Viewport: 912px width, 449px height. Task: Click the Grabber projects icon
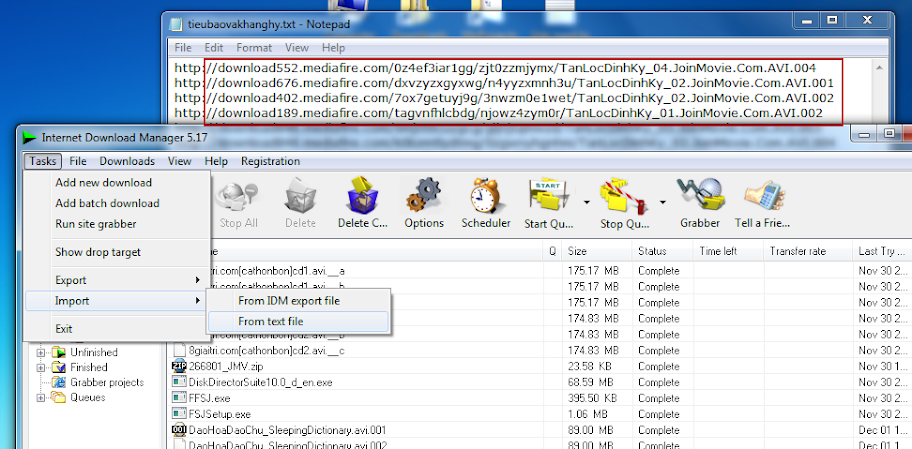(x=59, y=383)
